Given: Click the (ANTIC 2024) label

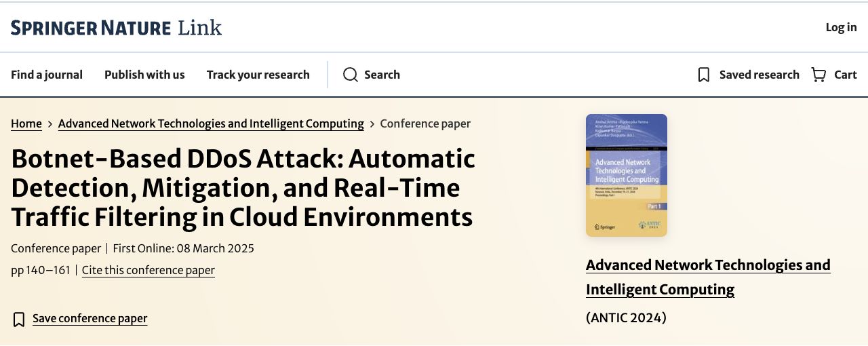Looking at the screenshot, I should point(626,318).
